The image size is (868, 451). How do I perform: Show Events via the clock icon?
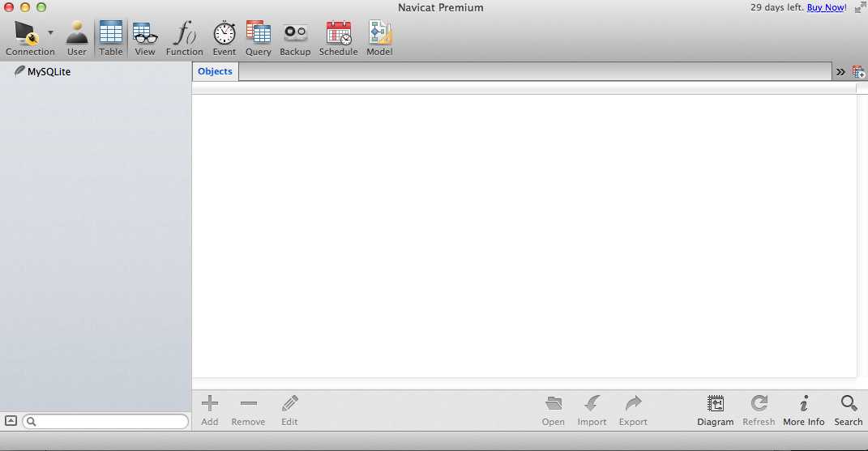coord(224,38)
